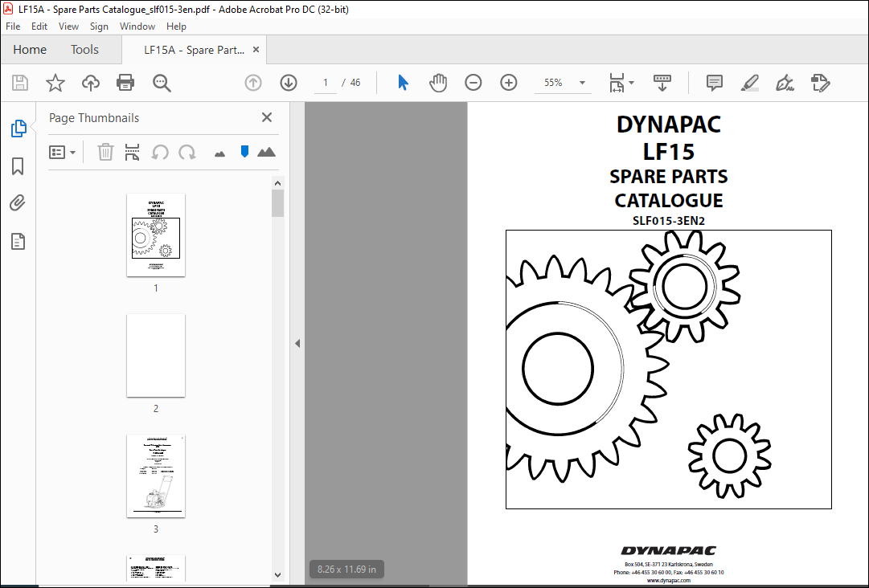Screen dimensions: 869x588
Task: Open the Sign menu
Action: coord(99,27)
